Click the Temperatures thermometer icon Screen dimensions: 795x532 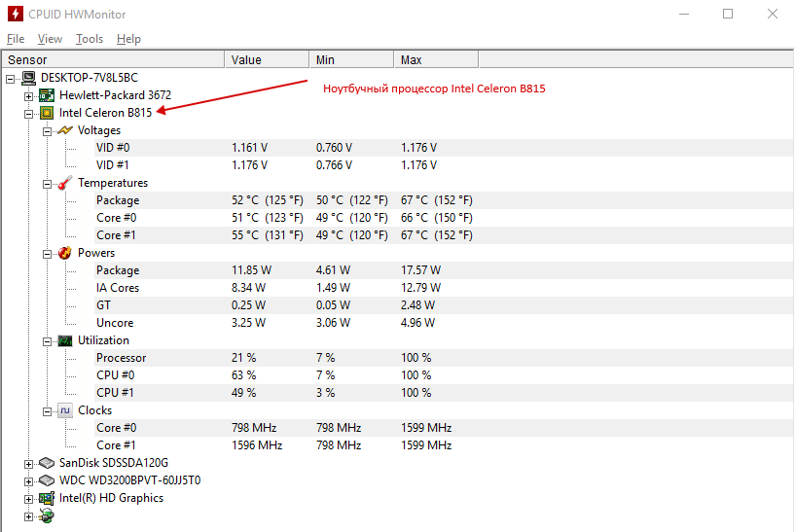click(64, 183)
